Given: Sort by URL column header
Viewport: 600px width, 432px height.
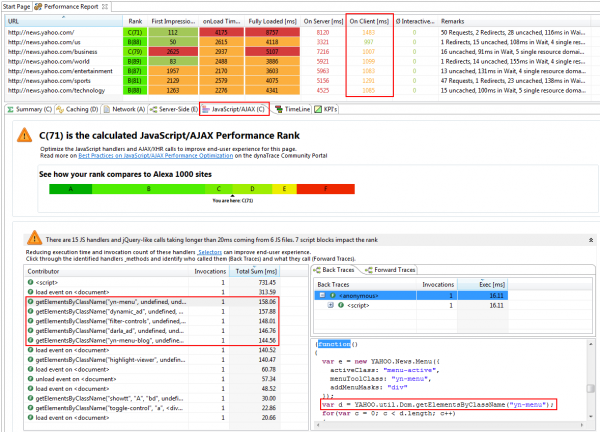Looking at the screenshot, I should click(64, 21).
